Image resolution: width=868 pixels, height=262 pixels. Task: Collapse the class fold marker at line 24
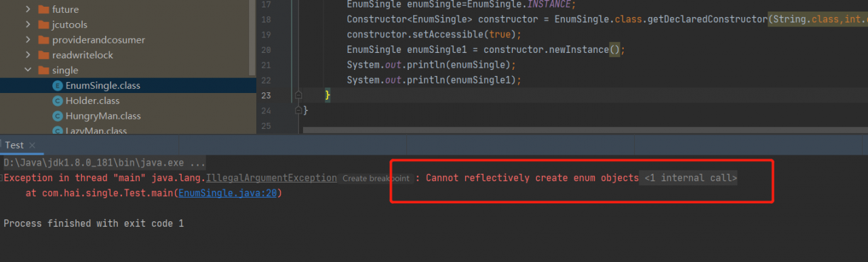298,110
